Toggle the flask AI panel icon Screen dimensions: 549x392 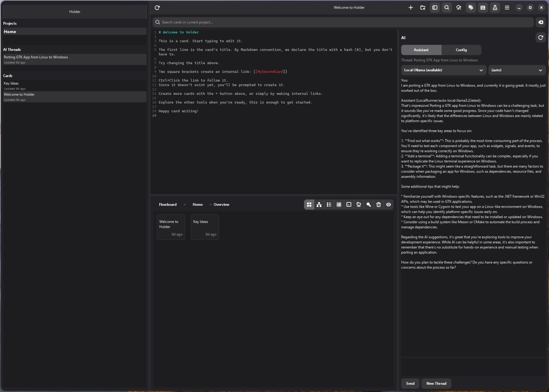pos(495,8)
